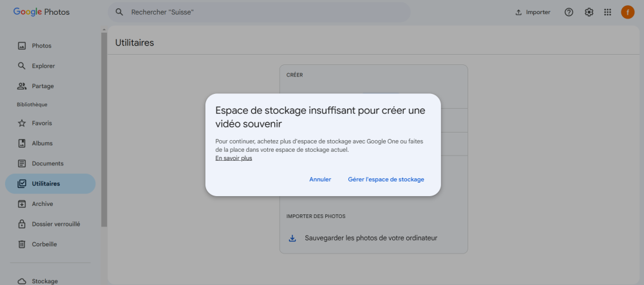
Task: Click the Google Photos logo
Action: 41,12
